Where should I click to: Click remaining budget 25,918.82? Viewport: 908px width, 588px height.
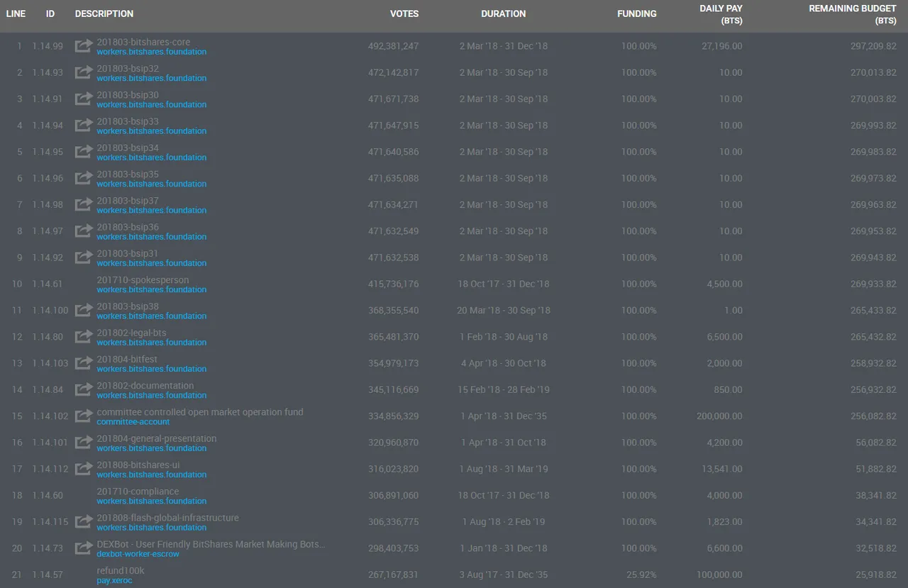(x=875, y=575)
